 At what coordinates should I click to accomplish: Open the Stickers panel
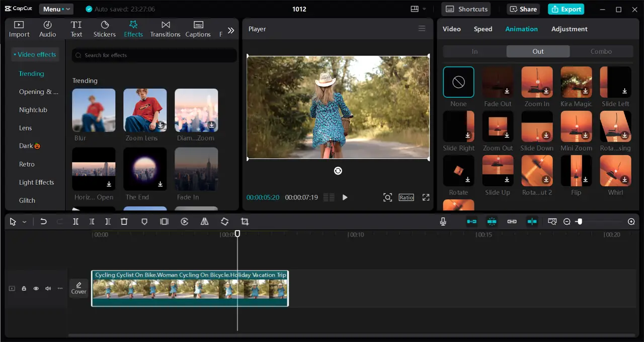pyautogui.click(x=105, y=29)
